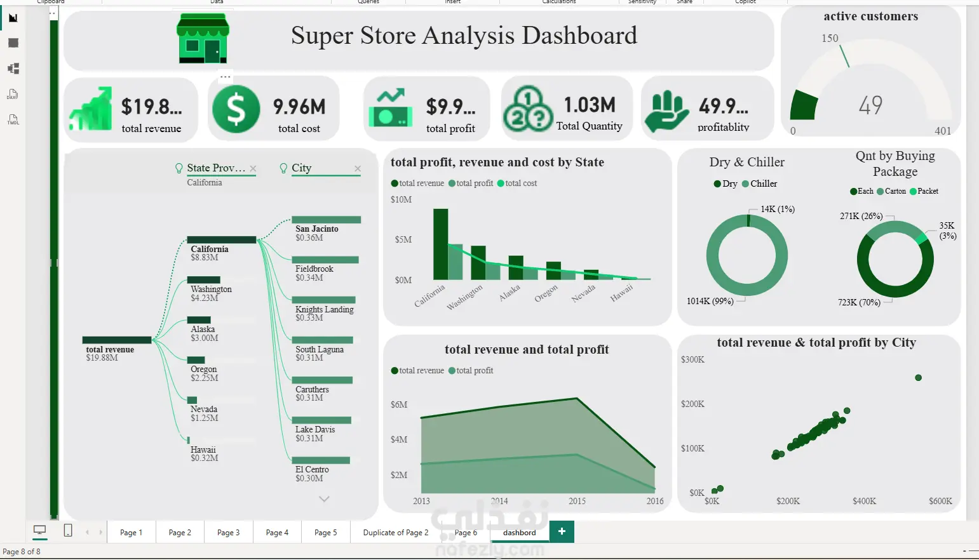Switch to Table view icon

point(13,43)
